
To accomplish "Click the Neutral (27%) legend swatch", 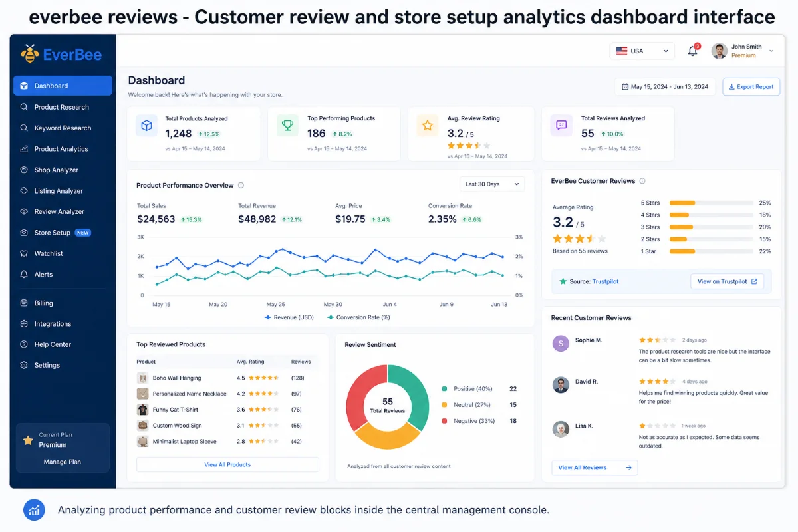I will [444, 405].
